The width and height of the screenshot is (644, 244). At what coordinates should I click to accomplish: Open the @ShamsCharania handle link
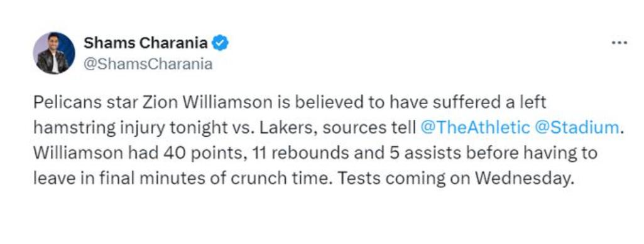click(x=148, y=65)
